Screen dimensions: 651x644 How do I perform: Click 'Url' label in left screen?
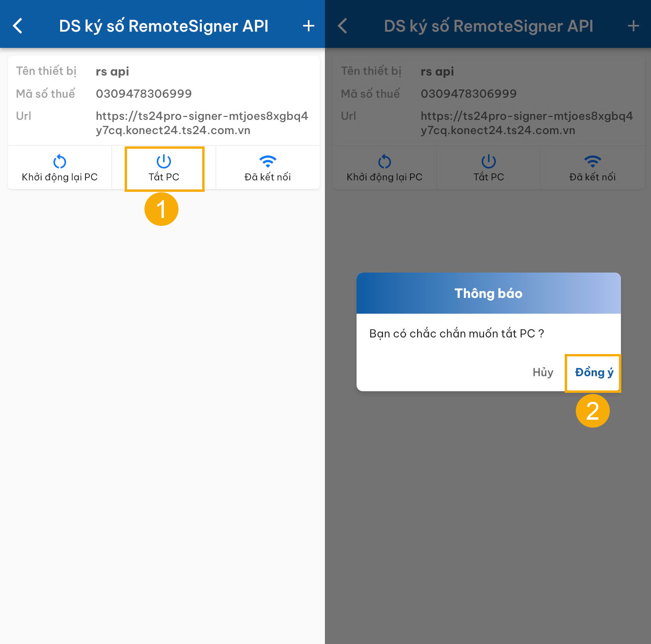(23, 116)
